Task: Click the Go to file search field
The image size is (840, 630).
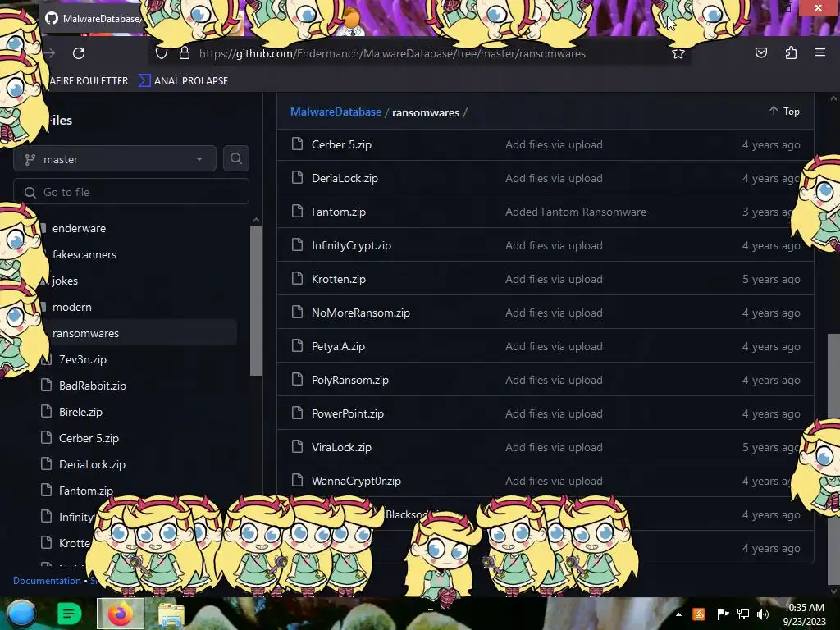Action: [x=131, y=192]
